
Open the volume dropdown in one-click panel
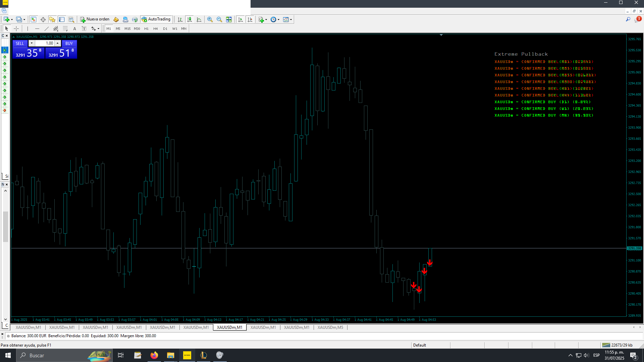(32, 43)
